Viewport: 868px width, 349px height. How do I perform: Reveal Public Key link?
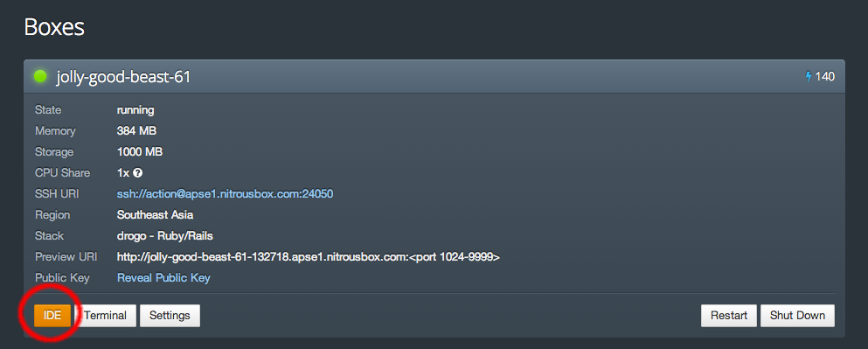[x=163, y=277]
